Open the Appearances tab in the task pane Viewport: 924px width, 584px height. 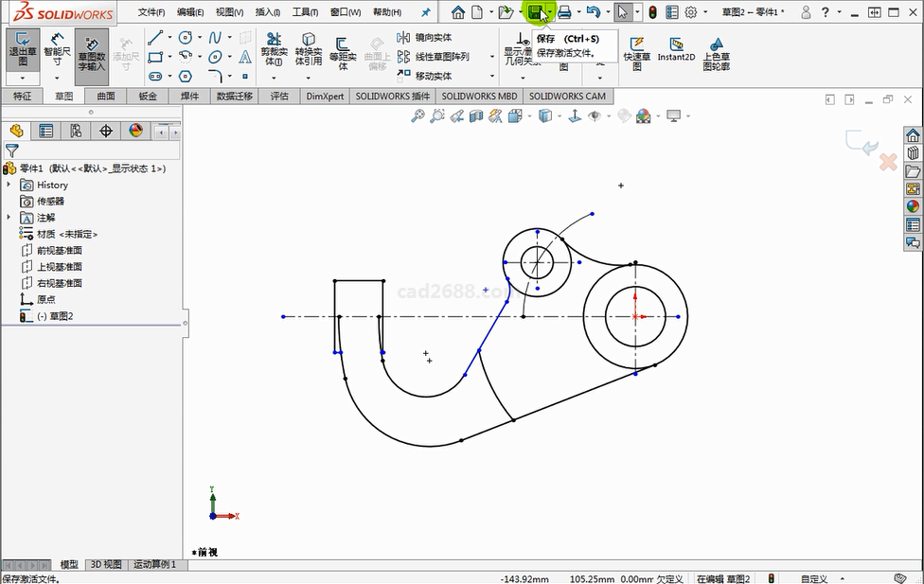[x=913, y=206]
